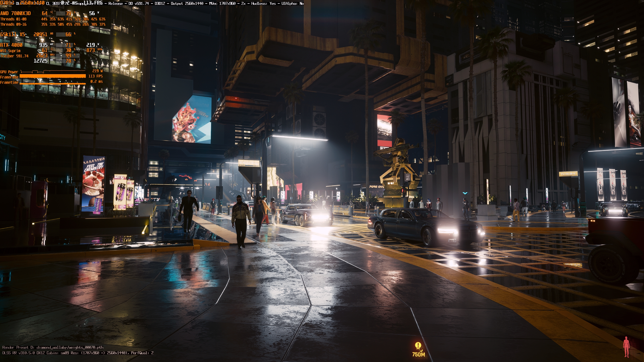Click the RTX 4080 overlay label
644x362 pixels.
[11, 45]
